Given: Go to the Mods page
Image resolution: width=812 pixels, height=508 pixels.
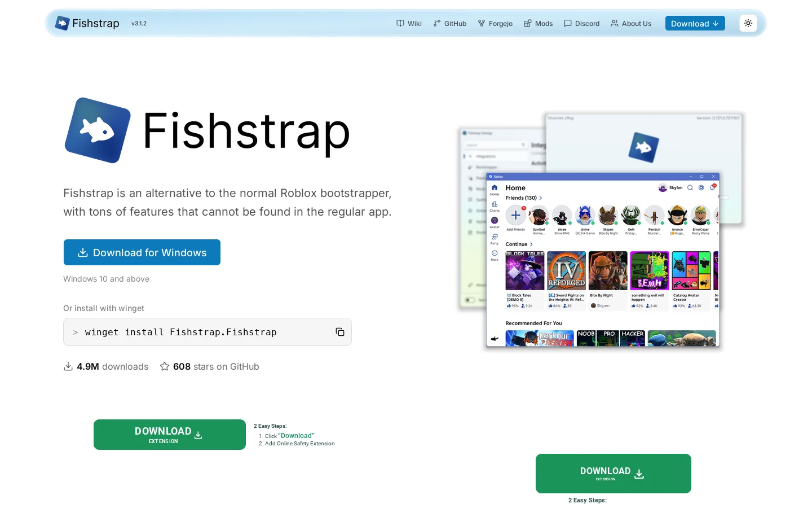Looking at the screenshot, I should pyautogui.click(x=538, y=23).
